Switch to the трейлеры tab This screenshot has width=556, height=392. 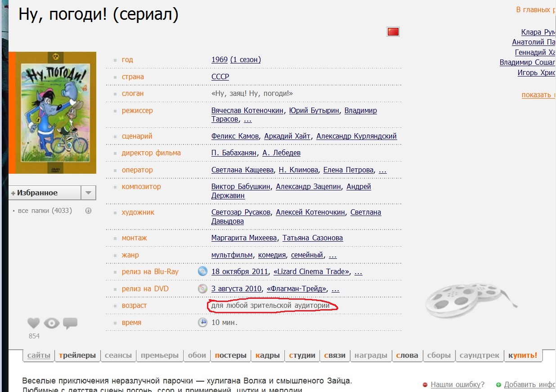(x=77, y=355)
